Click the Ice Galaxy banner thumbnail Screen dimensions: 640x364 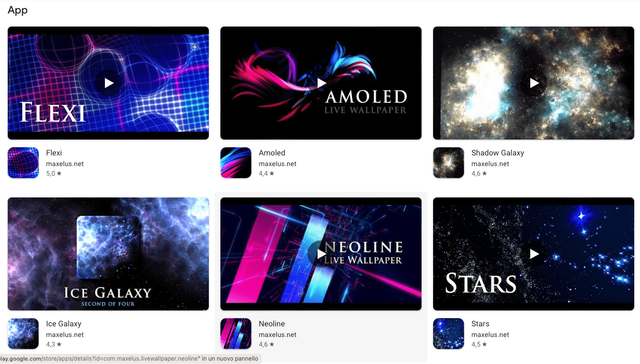coord(108,254)
